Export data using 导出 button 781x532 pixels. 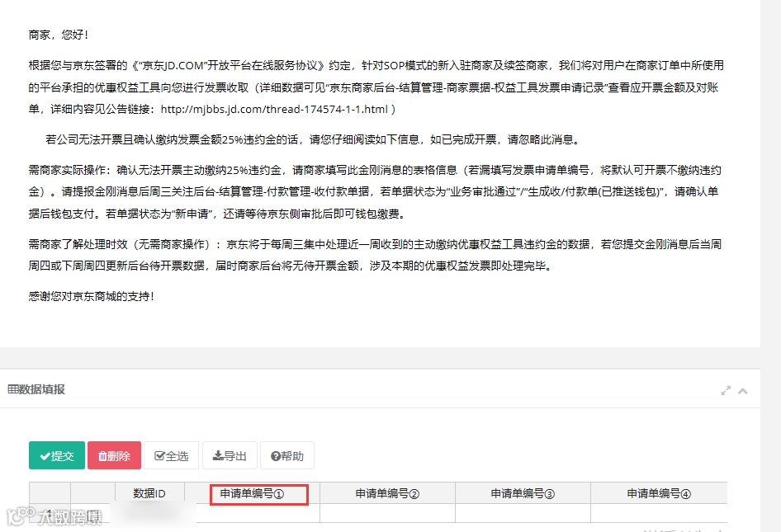coord(230,455)
